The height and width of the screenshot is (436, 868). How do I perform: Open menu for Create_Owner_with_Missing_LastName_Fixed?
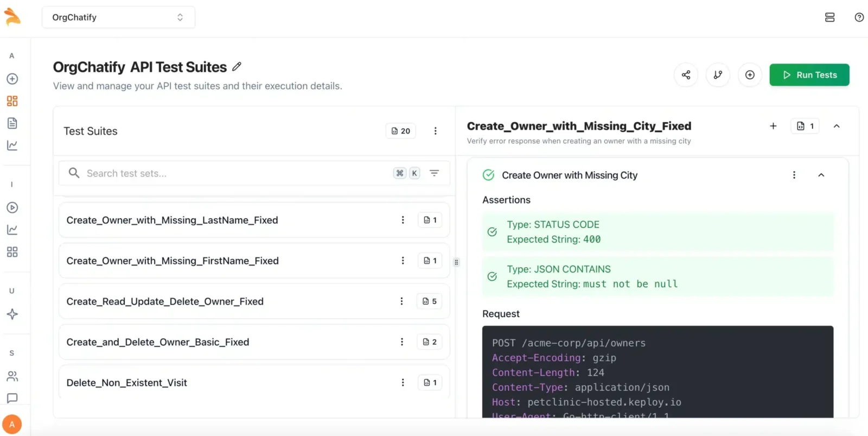(403, 220)
